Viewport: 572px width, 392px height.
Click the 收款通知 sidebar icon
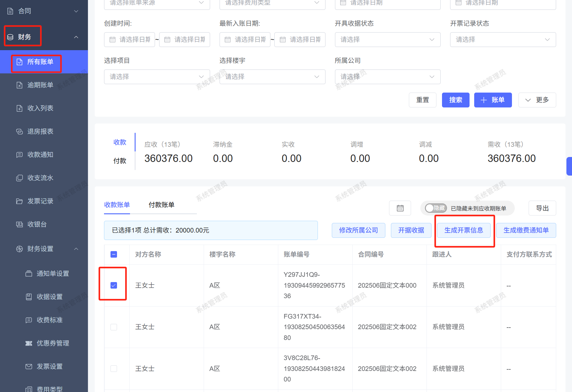[x=19, y=155]
